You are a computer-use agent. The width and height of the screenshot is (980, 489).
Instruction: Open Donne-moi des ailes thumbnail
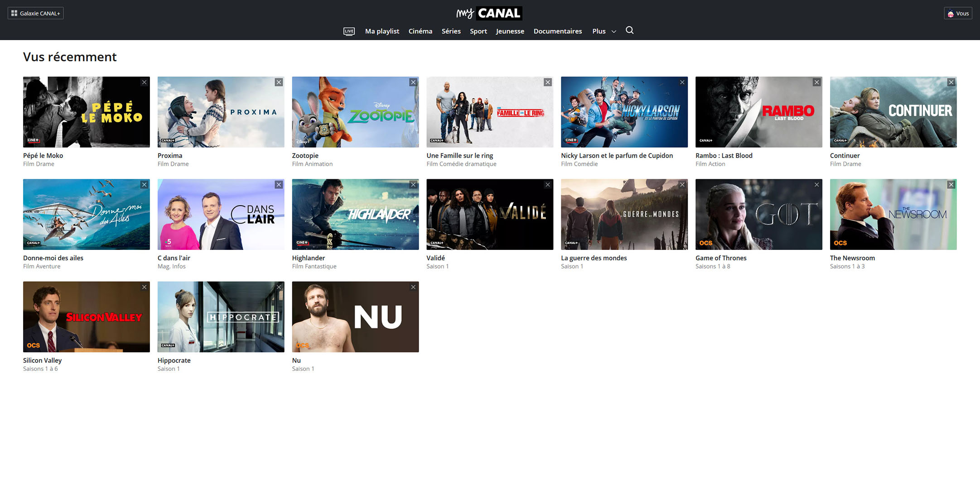87,214
